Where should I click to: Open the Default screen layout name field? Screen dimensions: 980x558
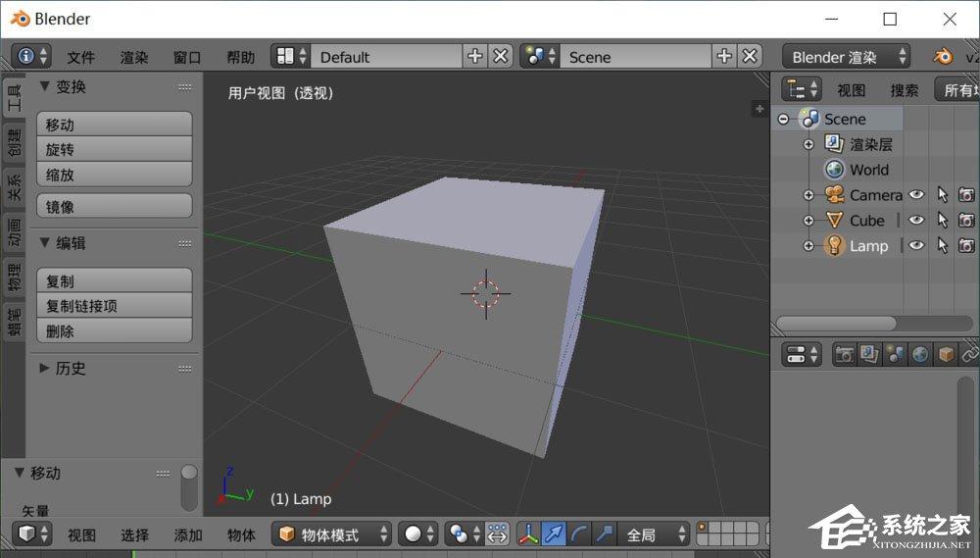386,56
